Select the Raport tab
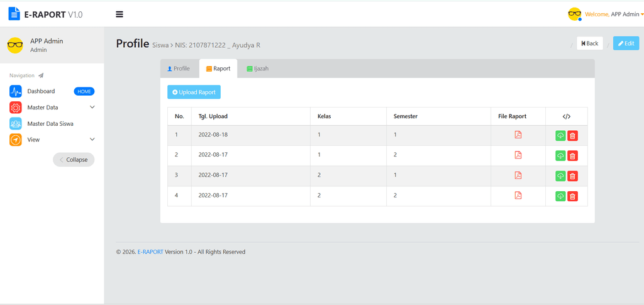The width and height of the screenshot is (644, 305). [x=218, y=69]
